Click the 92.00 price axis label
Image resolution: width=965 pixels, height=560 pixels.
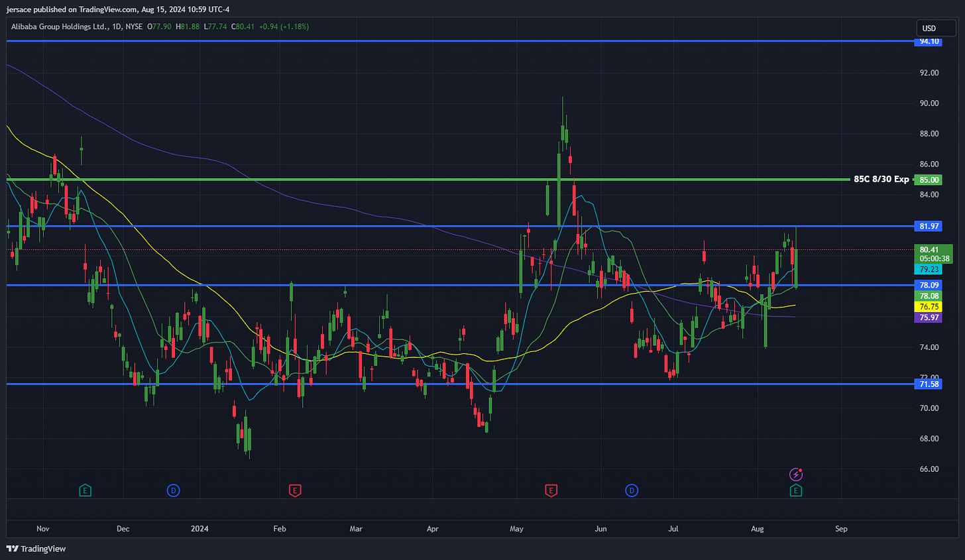click(x=929, y=73)
